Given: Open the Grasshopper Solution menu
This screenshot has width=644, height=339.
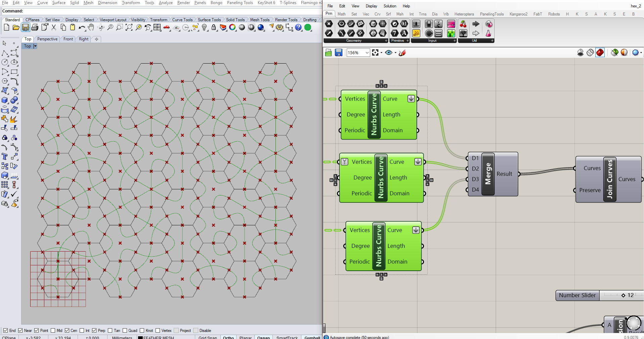Looking at the screenshot, I should point(390,6).
